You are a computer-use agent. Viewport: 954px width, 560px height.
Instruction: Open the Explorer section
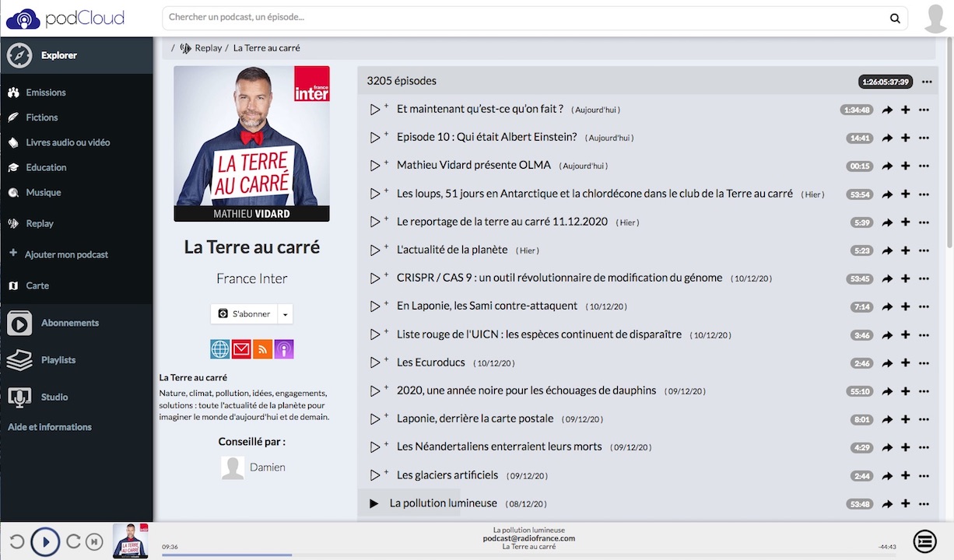(76, 55)
